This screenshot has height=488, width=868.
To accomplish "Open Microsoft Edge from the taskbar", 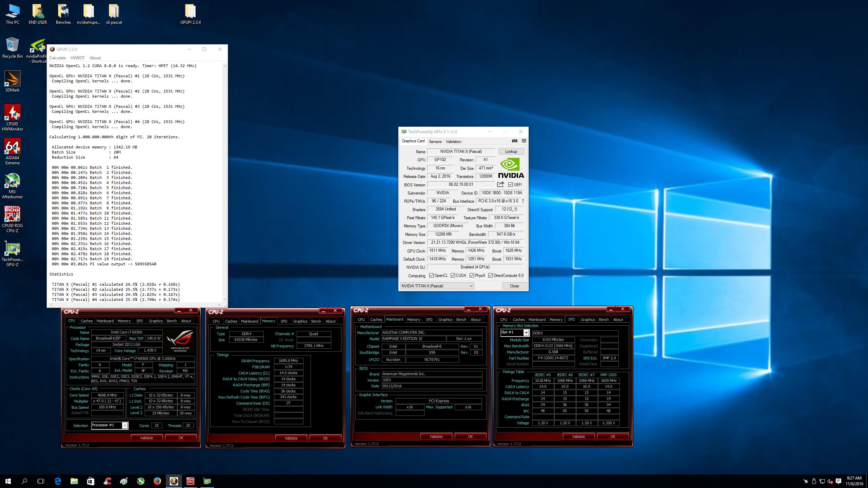I will point(58,481).
